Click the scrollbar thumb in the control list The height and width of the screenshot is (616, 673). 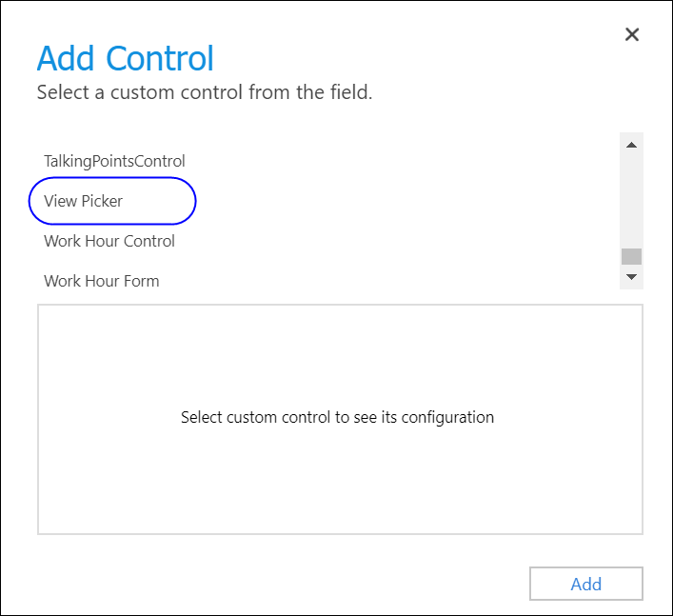[631, 256]
